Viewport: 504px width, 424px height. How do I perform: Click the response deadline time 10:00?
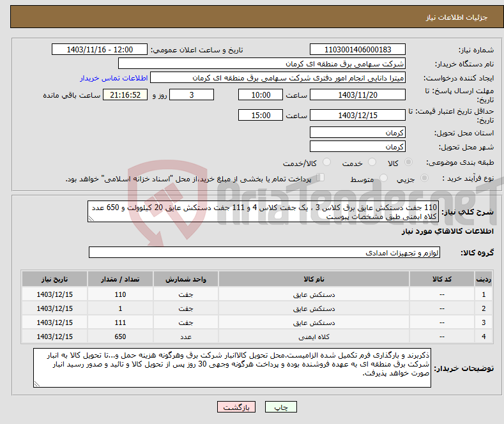coord(261,95)
